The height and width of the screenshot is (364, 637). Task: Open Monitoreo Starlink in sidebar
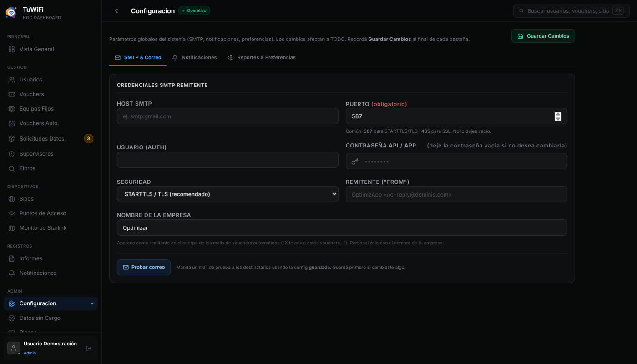pyautogui.click(x=51, y=228)
